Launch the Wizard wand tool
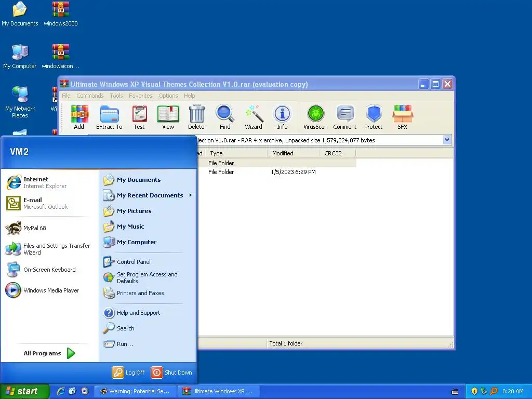Viewport: 532px width, 399px height. pyautogui.click(x=254, y=117)
